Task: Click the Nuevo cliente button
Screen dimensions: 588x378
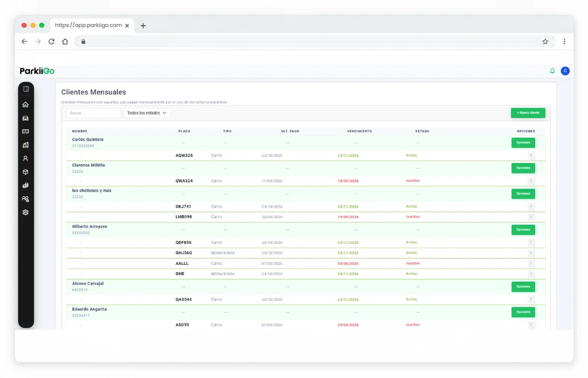Action: coord(528,113)
